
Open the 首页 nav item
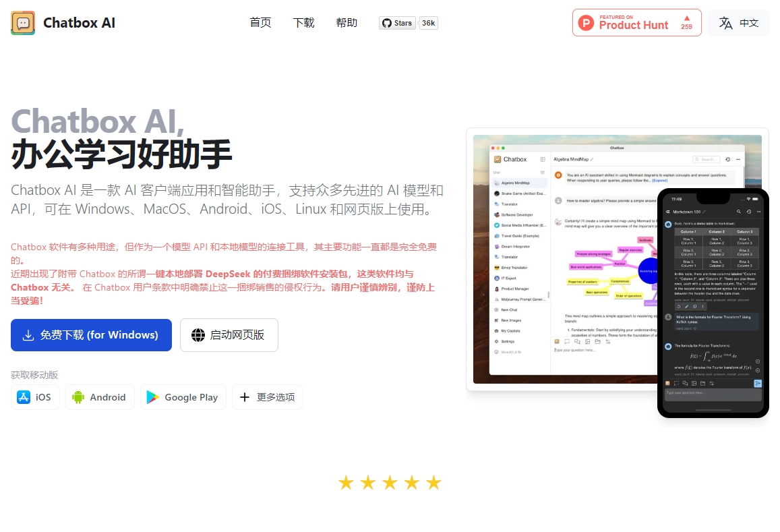(x=260, y=23)
